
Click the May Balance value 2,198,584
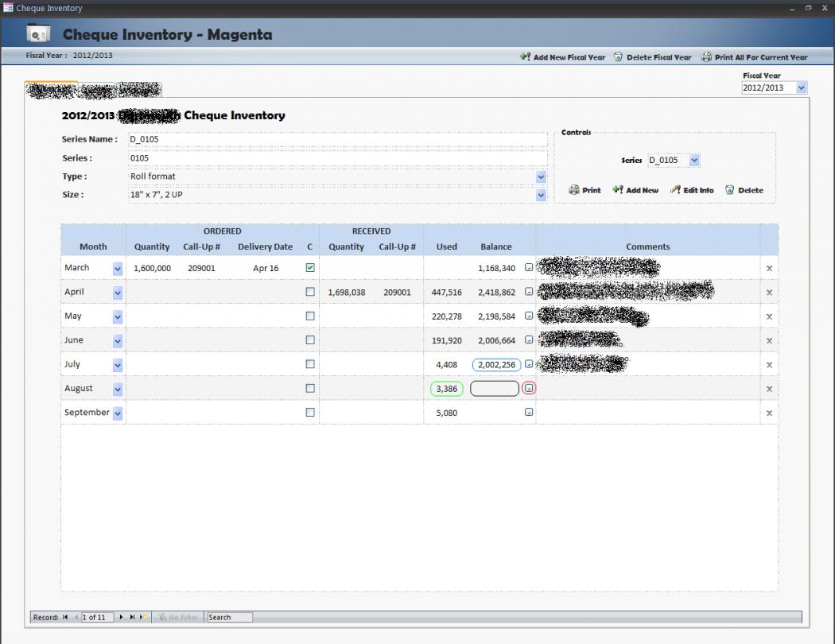click(497, 316)
